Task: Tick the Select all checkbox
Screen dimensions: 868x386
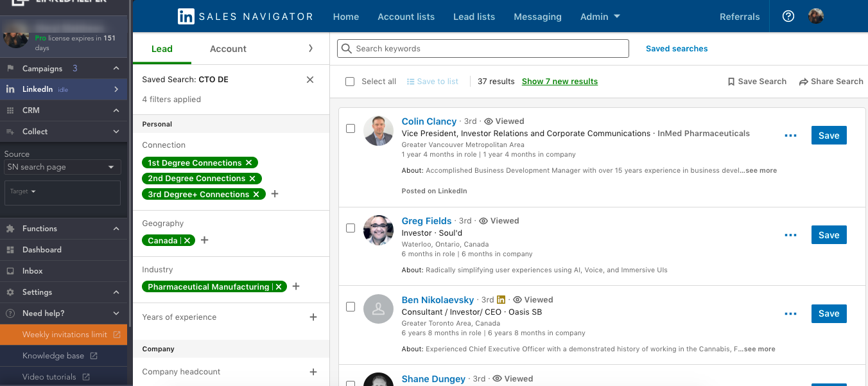Action: [350, 82]
